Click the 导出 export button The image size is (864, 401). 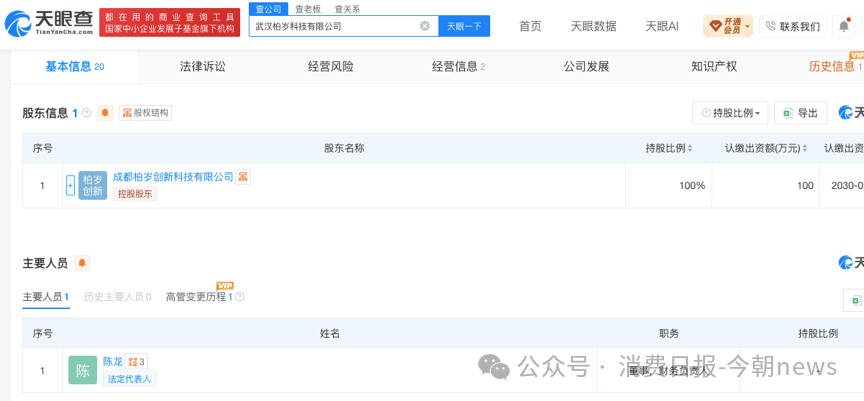(800, 113)
